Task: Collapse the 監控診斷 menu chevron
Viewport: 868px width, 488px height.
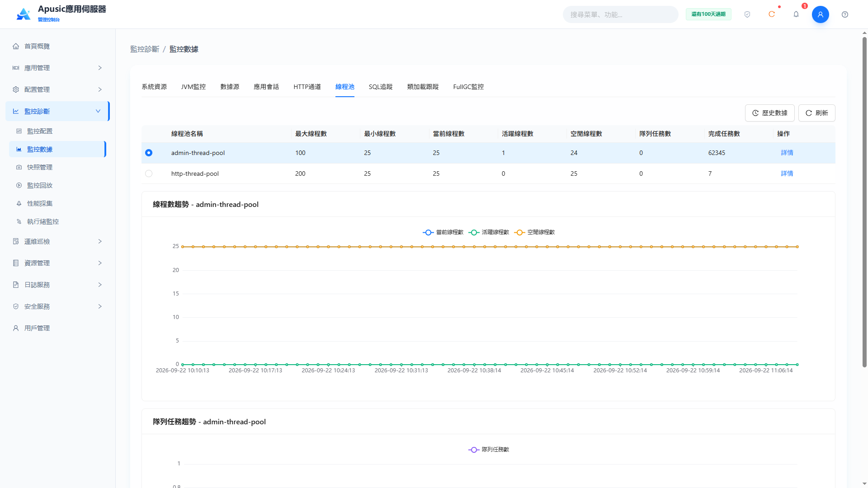Action: coord(98,111)
